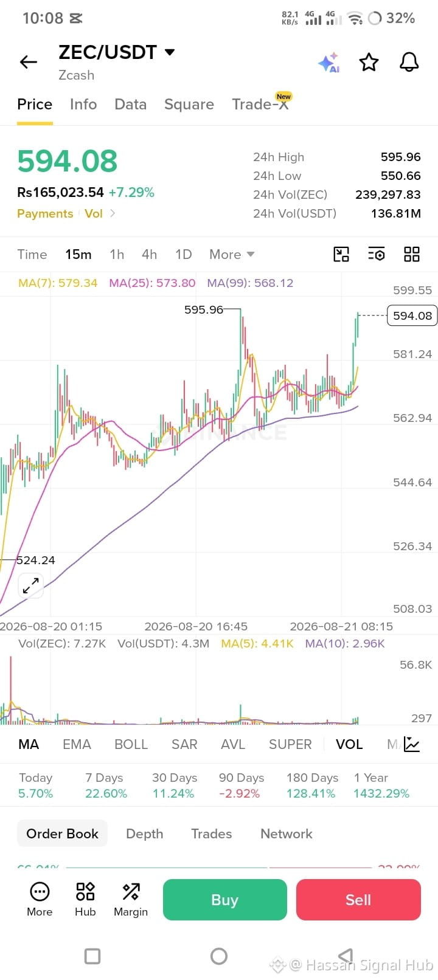Select 1h chart interval

tap(117, 254)
